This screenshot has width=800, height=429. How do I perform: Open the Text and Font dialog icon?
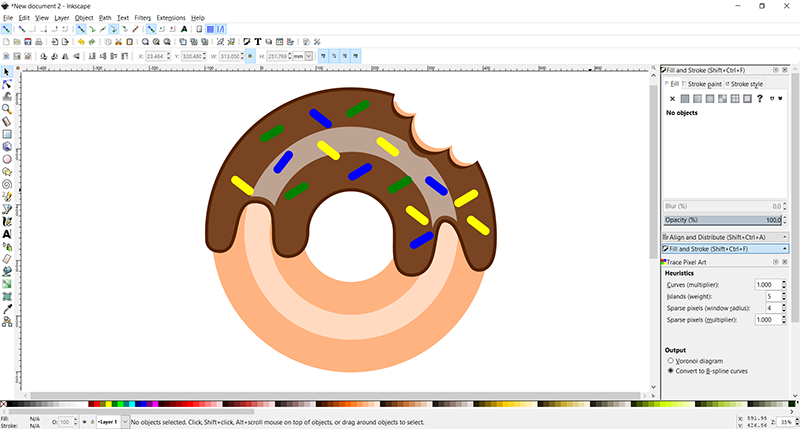coord(258,42)
